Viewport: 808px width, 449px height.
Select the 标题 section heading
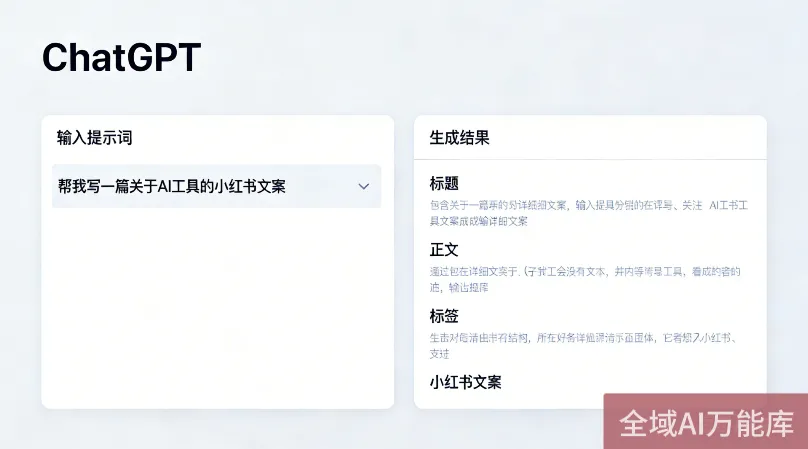pyautogui.click(x=444, y=184)
